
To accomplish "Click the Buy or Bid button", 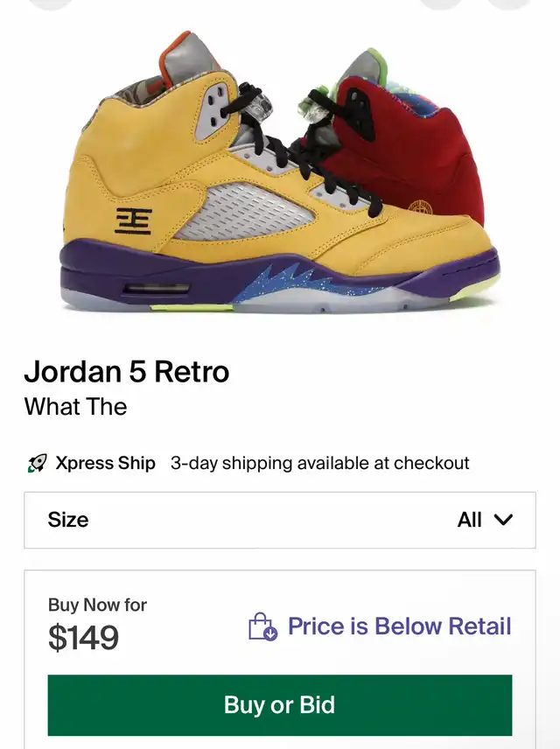I will coord(280,705).
